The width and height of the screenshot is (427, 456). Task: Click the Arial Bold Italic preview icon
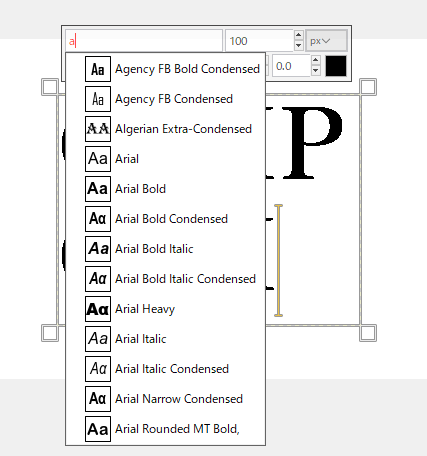tap(98, 249)
